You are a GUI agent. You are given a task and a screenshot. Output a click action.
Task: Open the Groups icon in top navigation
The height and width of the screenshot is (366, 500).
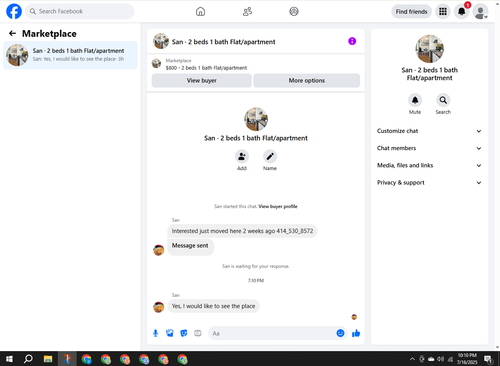pos(294,12)
